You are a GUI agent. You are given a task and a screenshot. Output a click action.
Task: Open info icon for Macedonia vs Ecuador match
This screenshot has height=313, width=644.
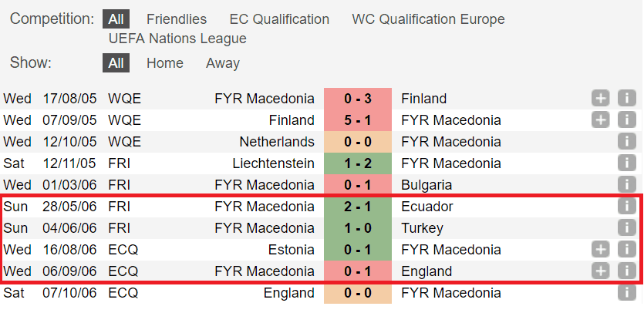pos(626,206)
